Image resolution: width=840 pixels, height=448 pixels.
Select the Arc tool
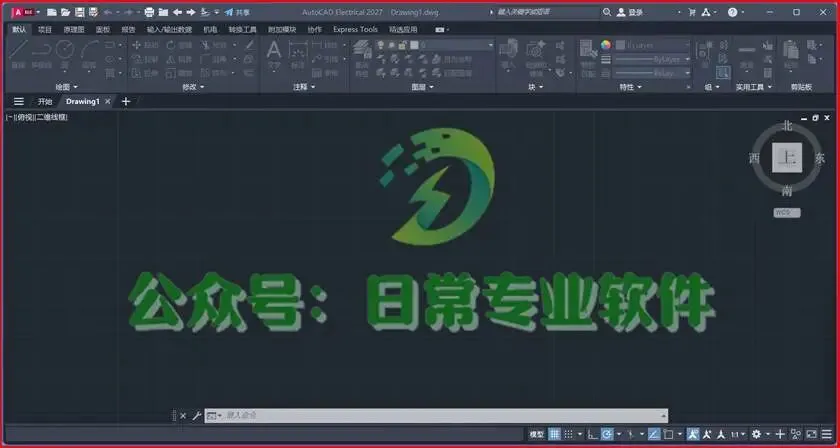pos(89,54)
